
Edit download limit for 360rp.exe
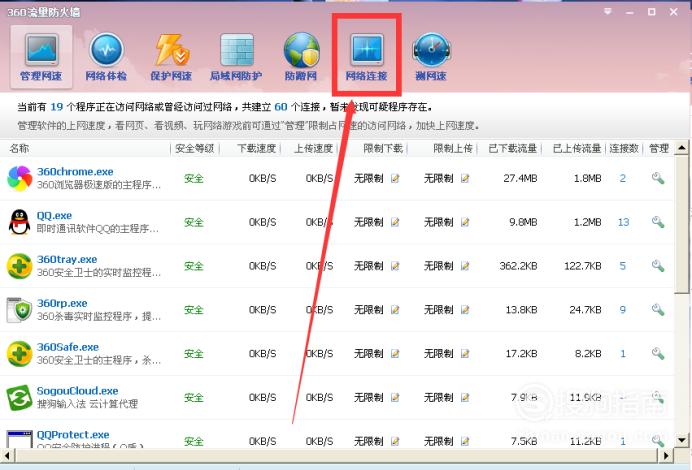[x=395, y=309]
